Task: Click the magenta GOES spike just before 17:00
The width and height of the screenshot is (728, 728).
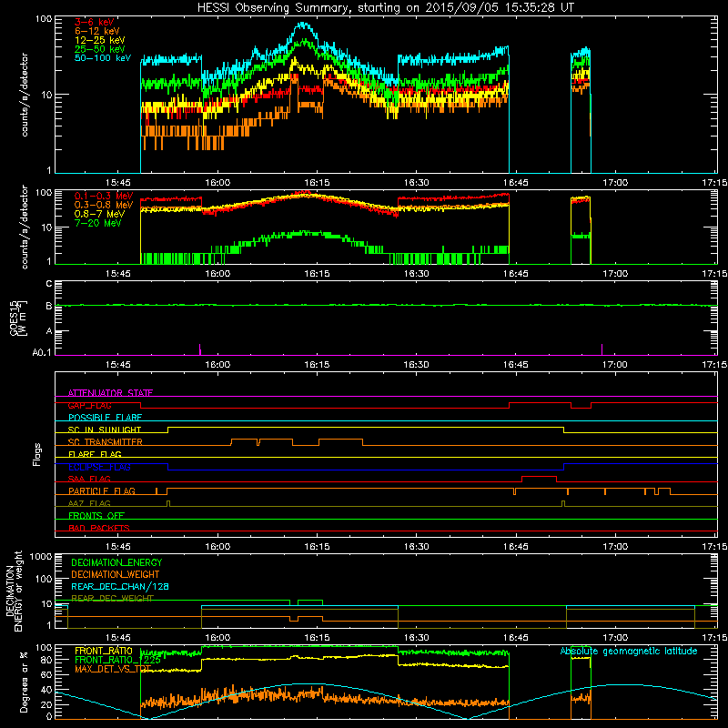Action: tap(602, 349)
